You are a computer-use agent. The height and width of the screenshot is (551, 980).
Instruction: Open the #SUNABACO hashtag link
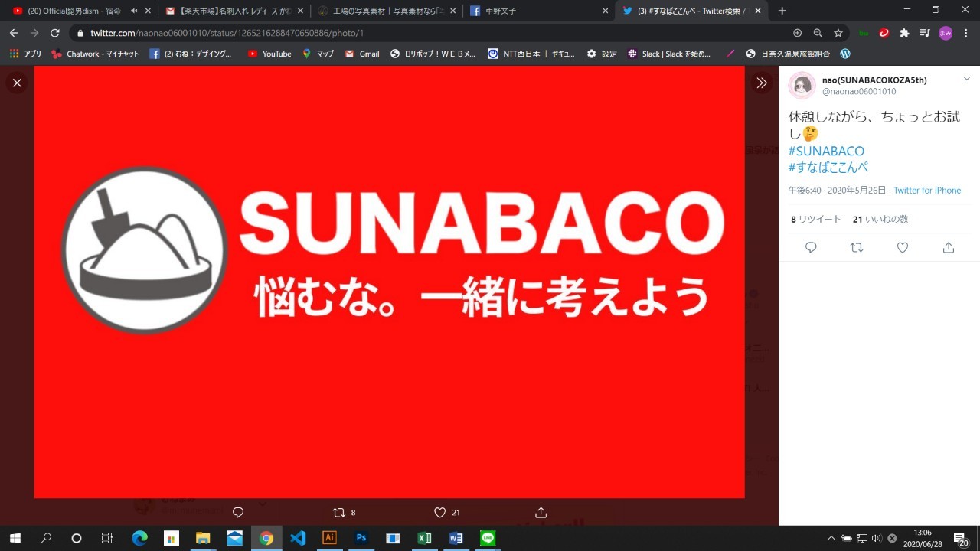click(x=826, y=151)
